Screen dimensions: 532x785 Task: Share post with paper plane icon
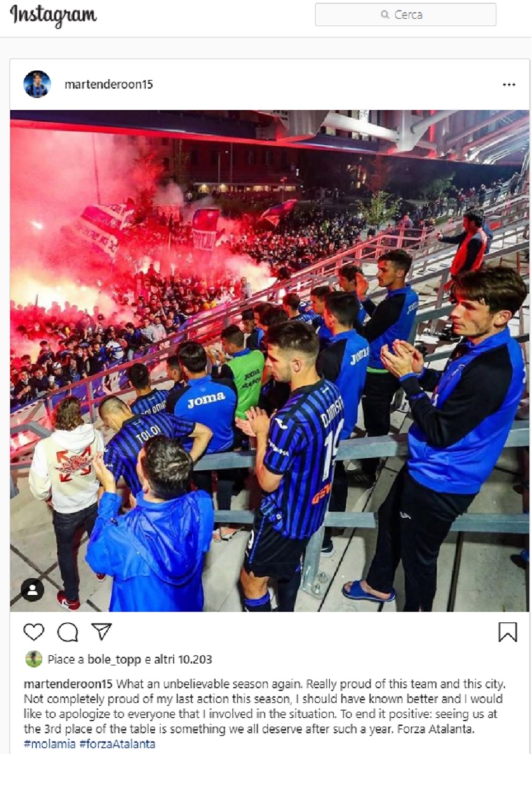tap(101, 632)
